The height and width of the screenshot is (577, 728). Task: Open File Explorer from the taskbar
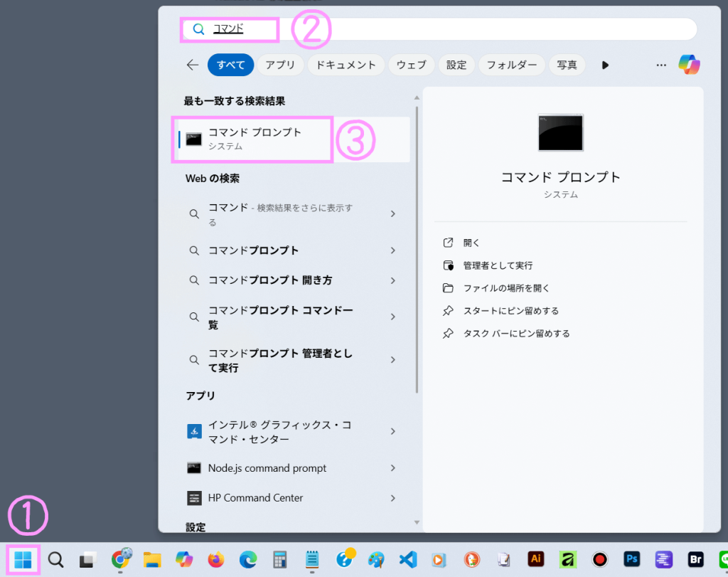152,560
